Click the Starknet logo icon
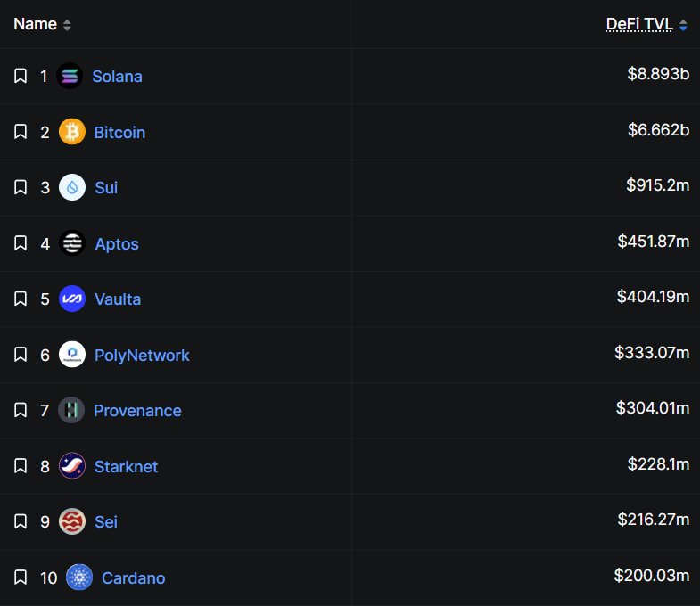The width and height of the screenshot is (700, 606). click(72, 466)
